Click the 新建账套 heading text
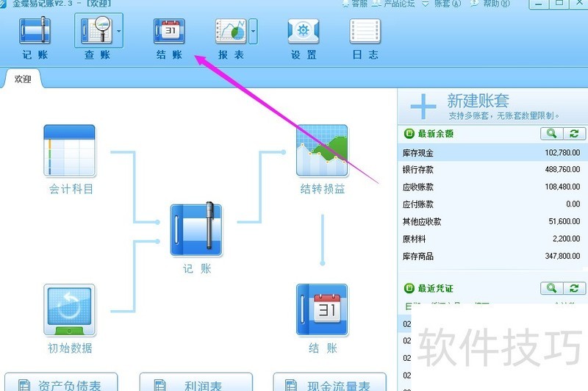 click(x=478, y=101)
